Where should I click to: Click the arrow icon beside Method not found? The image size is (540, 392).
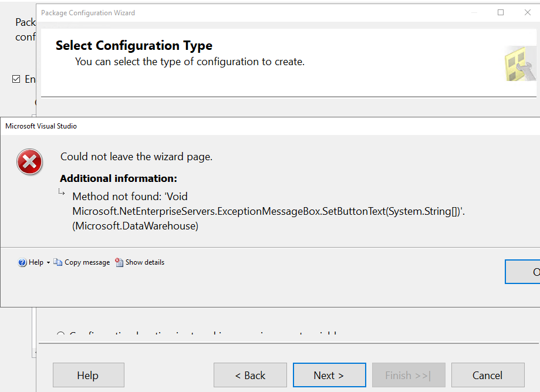tap(62, 192)
